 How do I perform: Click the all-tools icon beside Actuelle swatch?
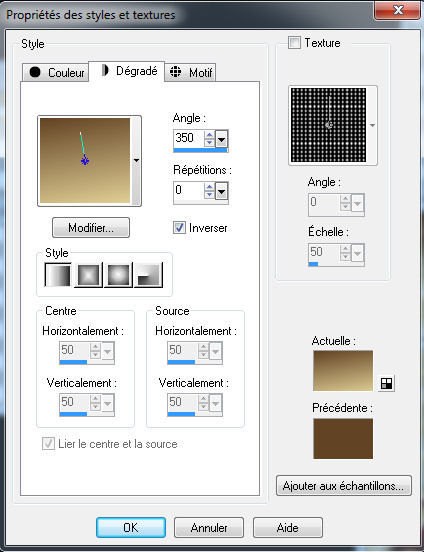[x=386, y=383]
